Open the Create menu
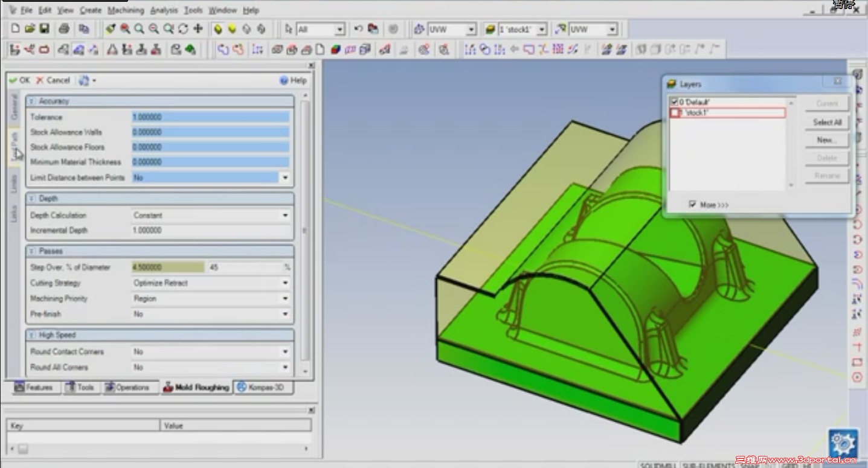 [91, 10]
